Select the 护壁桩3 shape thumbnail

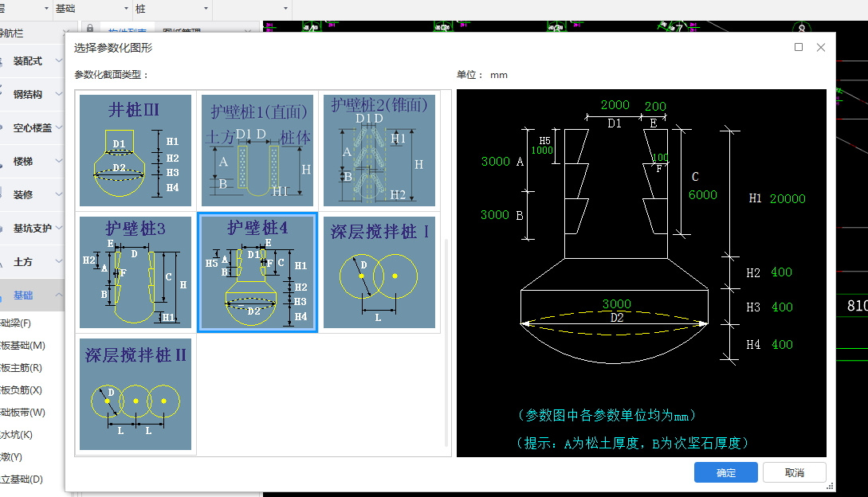coord(136,272)
